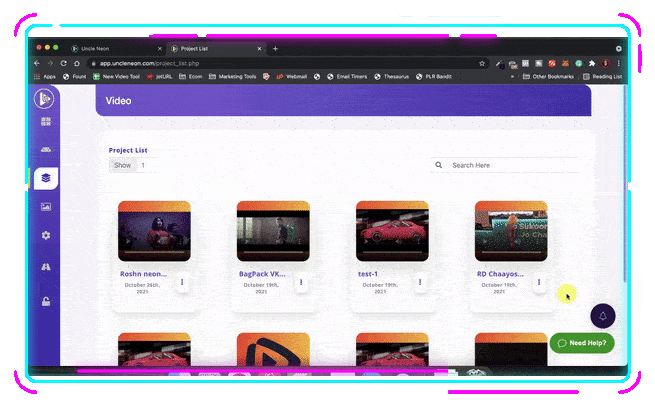The width and height of the screenshot is (655, 413).
Task: Open the settings gear icon in sidebar
Action: pos(46,236)
